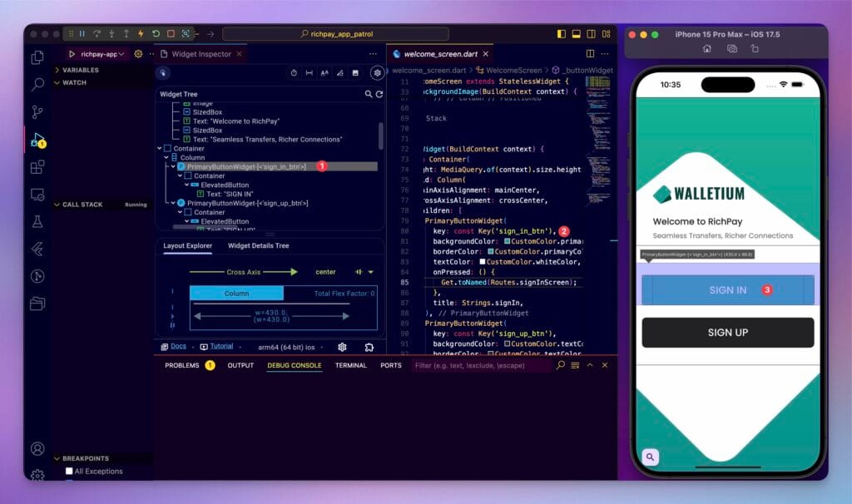Open the OUTPUT panel tab
The width and height of the screenshot is (852, 504).
(240, 365)
